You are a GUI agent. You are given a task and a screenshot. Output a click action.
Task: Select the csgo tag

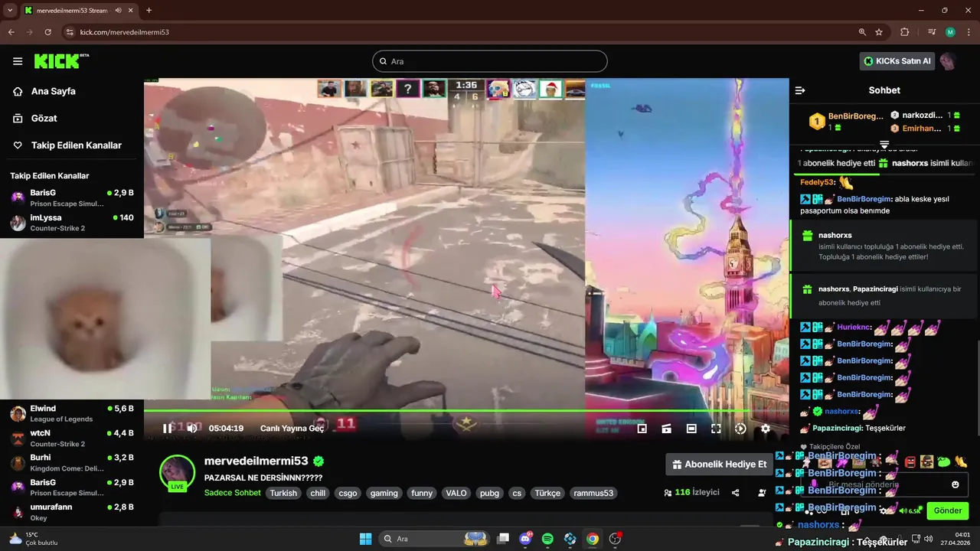tap(348, 493)
